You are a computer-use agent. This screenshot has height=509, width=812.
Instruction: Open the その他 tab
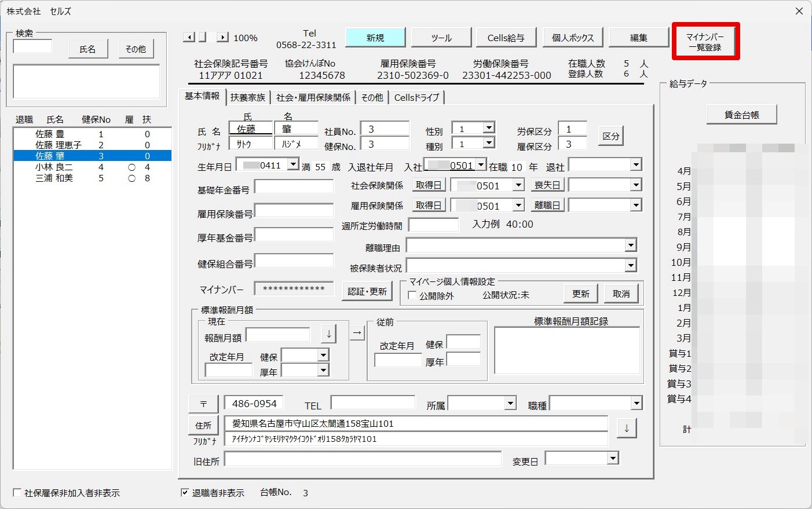(x=372, y=97)
